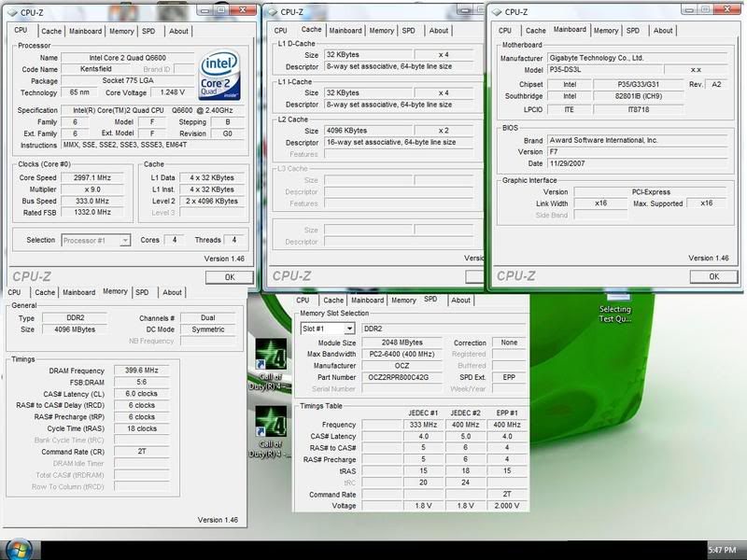Screen dimensions: 747x560
Task: Select the L2 Cache size '4096 KBytes'
Action: coord(368,131)
